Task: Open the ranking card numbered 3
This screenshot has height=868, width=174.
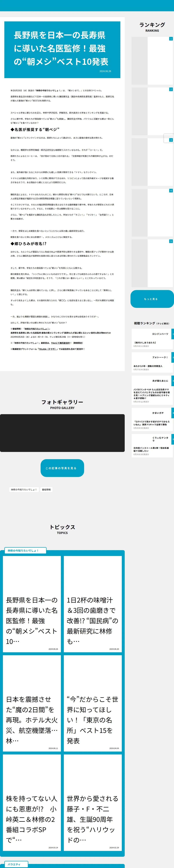Action: point(152,162)
